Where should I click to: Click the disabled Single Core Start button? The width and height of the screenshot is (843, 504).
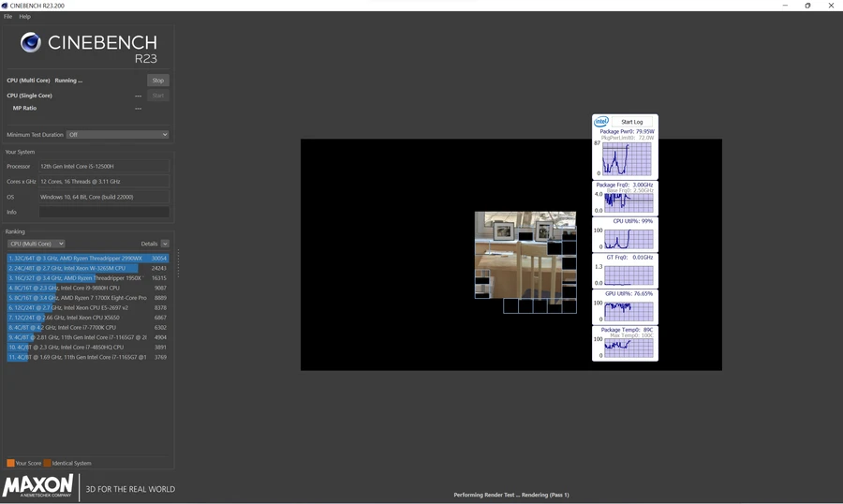point(158,96)
